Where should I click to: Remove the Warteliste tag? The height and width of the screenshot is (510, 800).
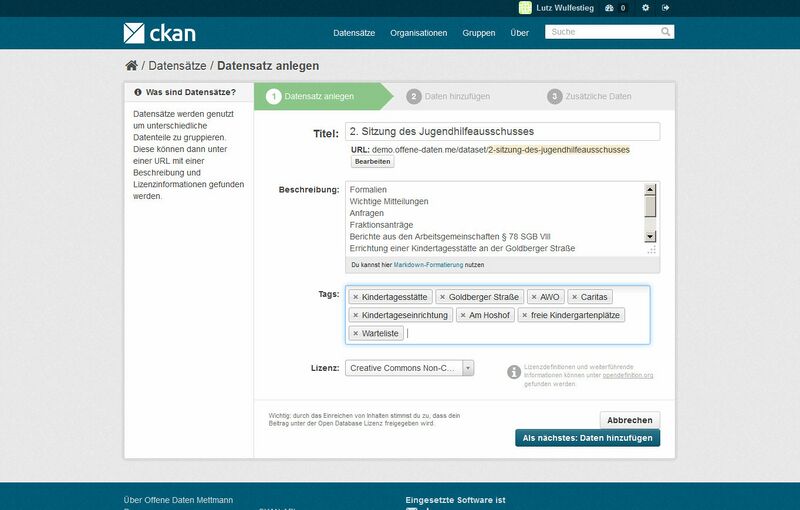(355, 333)
